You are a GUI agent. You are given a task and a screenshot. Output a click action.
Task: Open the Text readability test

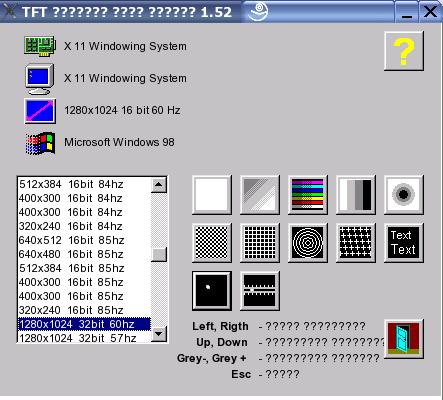coord(404,243)
